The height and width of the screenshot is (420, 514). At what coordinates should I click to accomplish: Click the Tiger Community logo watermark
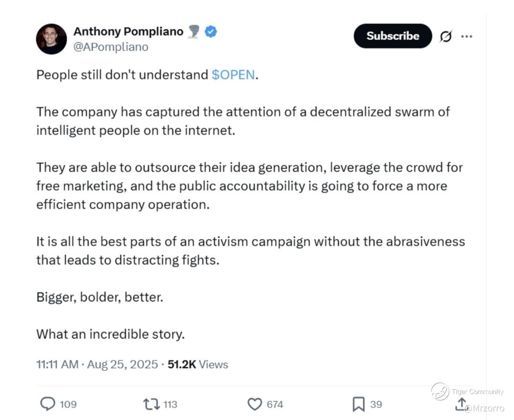(x=440, y=391)
